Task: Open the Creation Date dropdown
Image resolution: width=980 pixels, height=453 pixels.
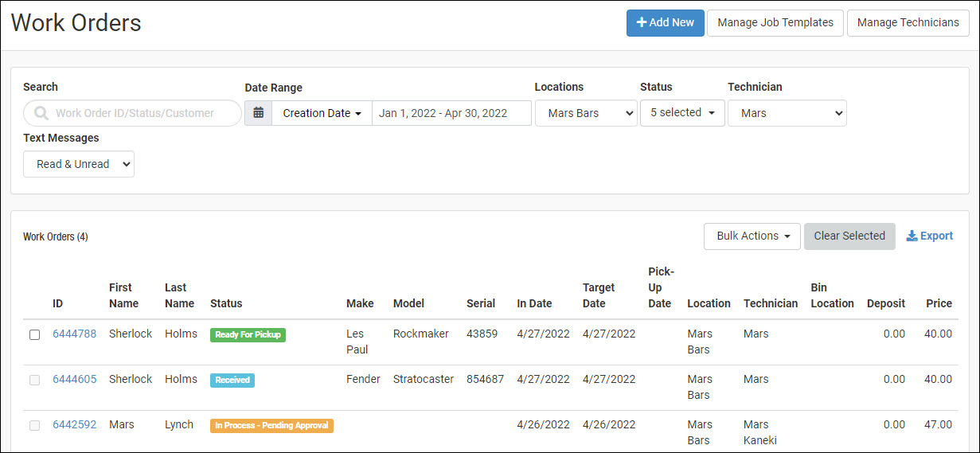Action: [322, 113]
